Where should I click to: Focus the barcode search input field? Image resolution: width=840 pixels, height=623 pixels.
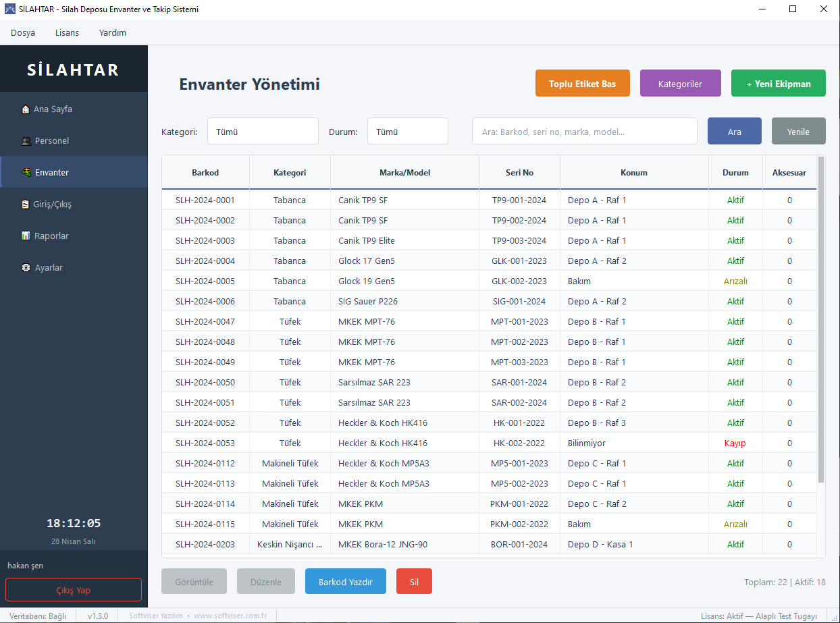[585, 132]
